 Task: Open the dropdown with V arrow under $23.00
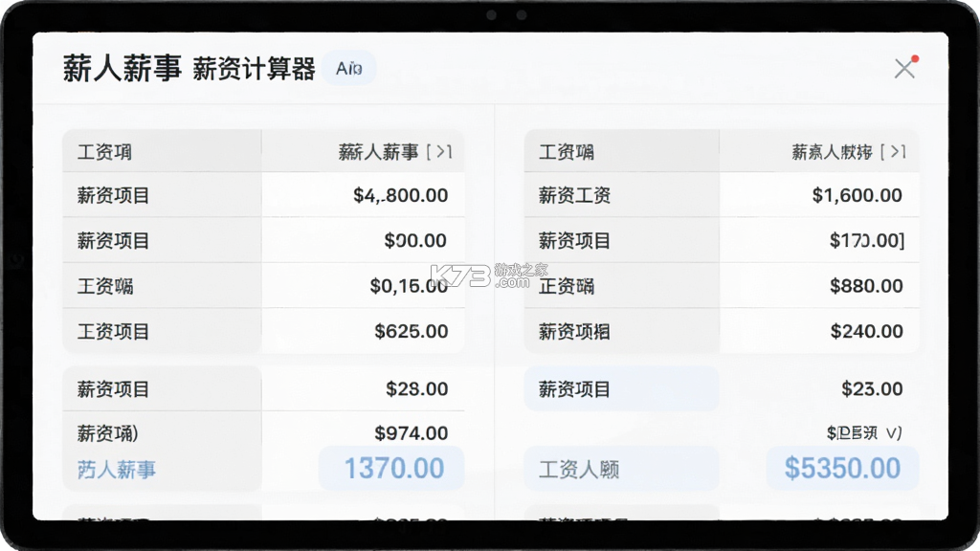(864, 433)
